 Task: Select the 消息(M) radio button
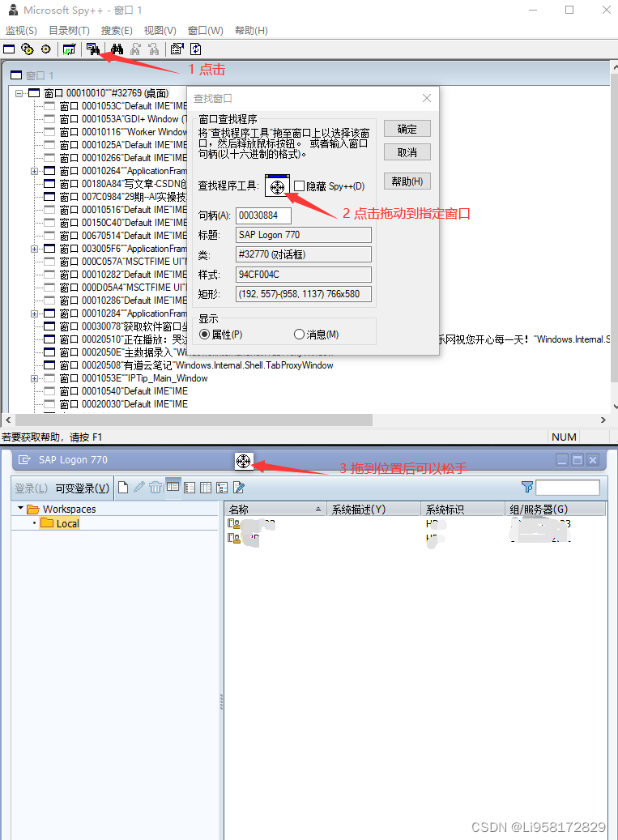click(299, 335)
